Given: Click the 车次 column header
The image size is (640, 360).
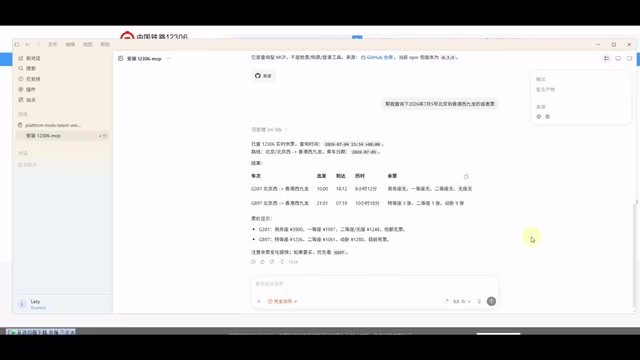Looking at the screenshot, I should 256,176.
